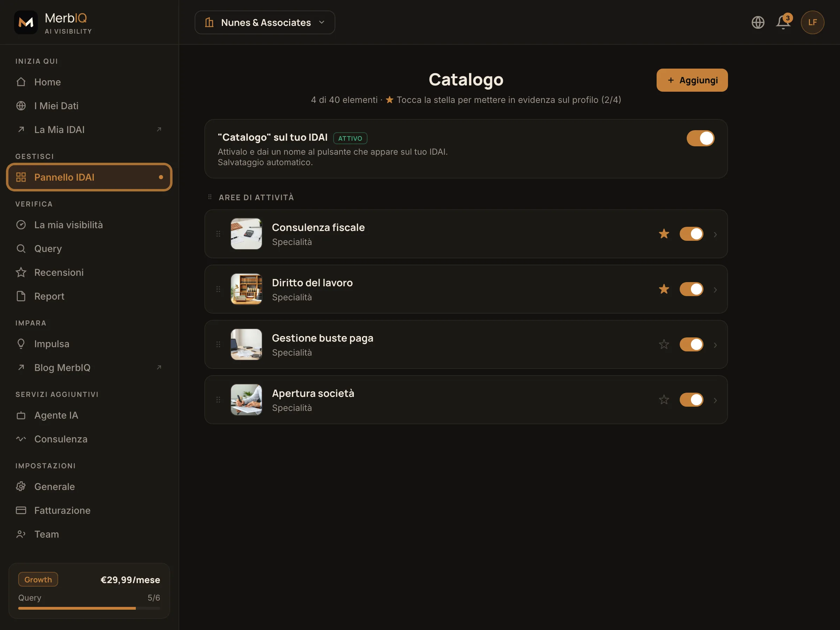The width and height of the screenshot is (840, 630).
Task: Click the 5/6 query count
Action: coord(154,597)
